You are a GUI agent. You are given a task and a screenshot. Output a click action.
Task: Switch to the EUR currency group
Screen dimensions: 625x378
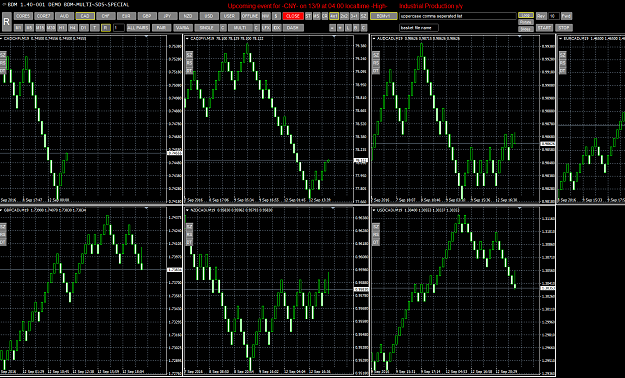(126, 16)
